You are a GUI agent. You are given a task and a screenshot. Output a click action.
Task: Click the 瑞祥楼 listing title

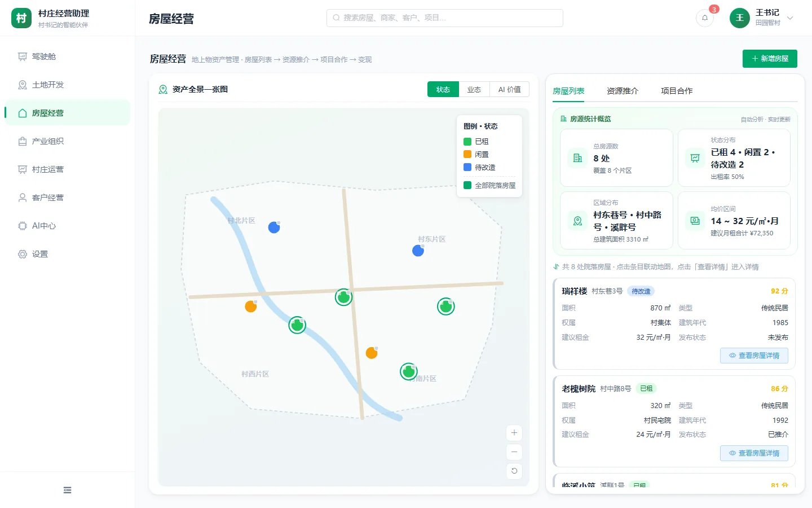click(575, 291)
